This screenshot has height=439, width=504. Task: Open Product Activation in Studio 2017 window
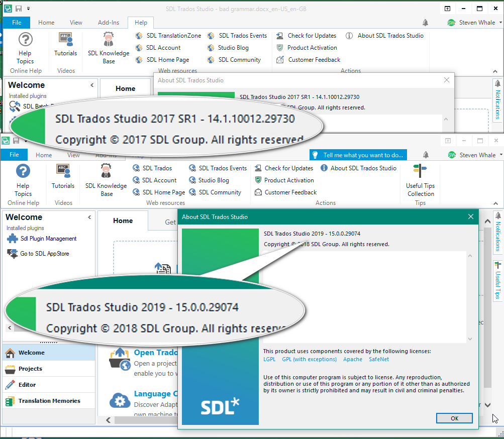click(307, 48)
